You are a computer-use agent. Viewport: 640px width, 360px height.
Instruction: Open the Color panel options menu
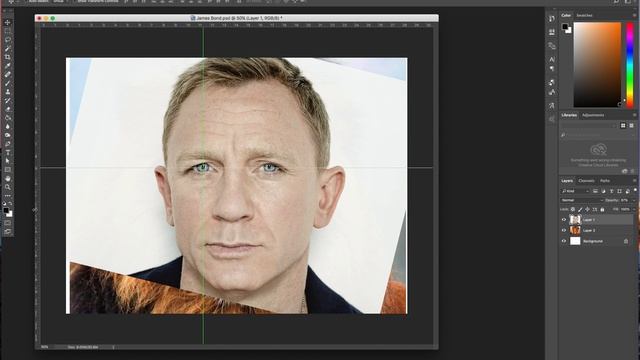click(635, 15)
